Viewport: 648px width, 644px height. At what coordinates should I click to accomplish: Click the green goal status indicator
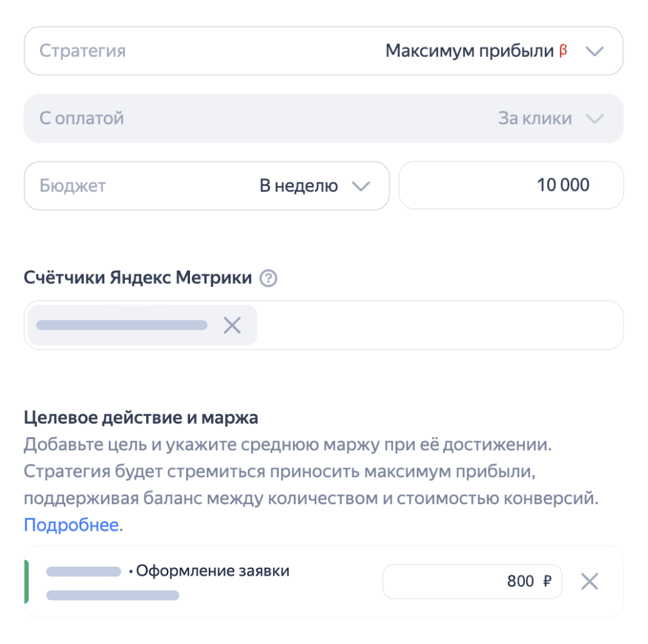26,582
